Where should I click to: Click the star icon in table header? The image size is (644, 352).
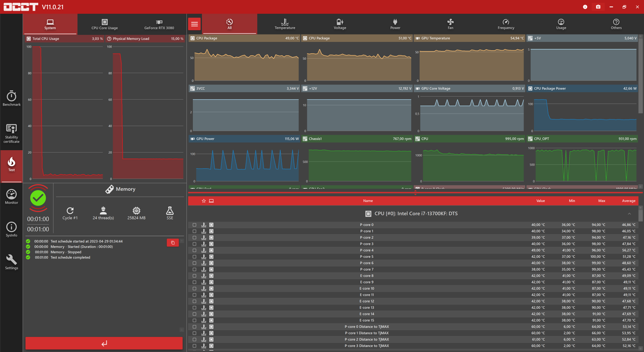pos(204,201)
